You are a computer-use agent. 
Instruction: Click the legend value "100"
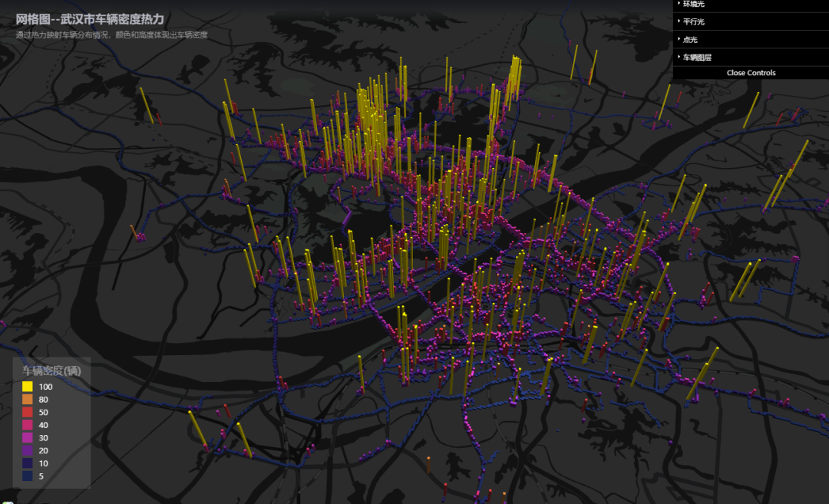[x=45, y=387]
